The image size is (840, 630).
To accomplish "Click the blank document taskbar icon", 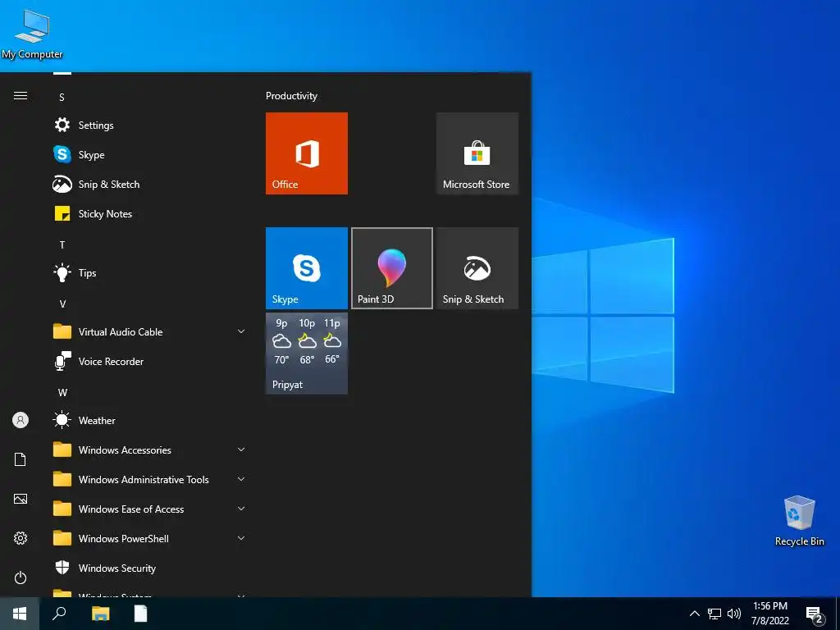I will [x=140, y=614].
